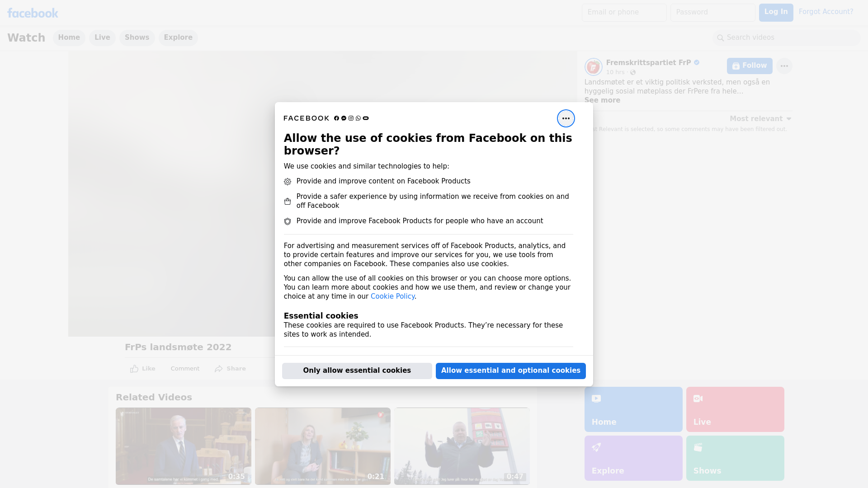This screenshot has width=868, height=488.
Task: Click the verified badge next to FrP
Action: (x=697, y=63)
